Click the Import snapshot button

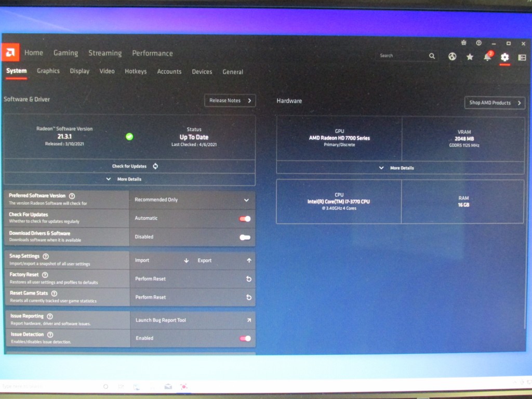pyautogui.click(x=161, y=261)
